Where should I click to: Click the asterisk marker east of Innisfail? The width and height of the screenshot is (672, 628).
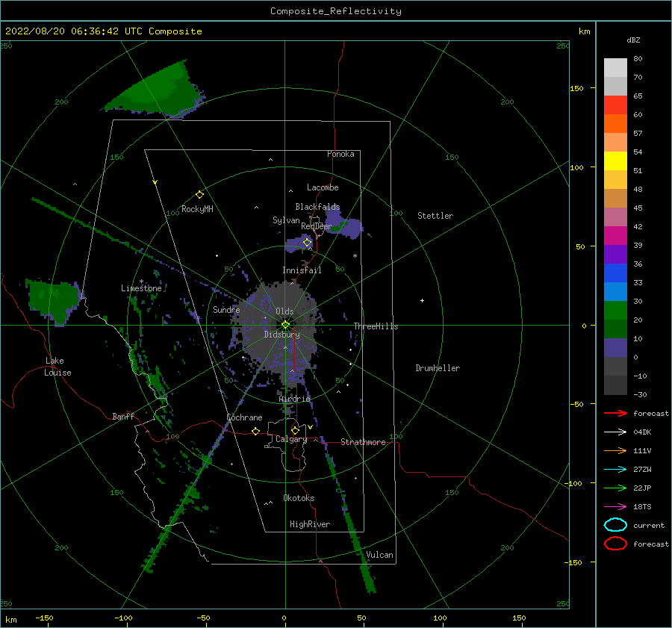[355, 256]
